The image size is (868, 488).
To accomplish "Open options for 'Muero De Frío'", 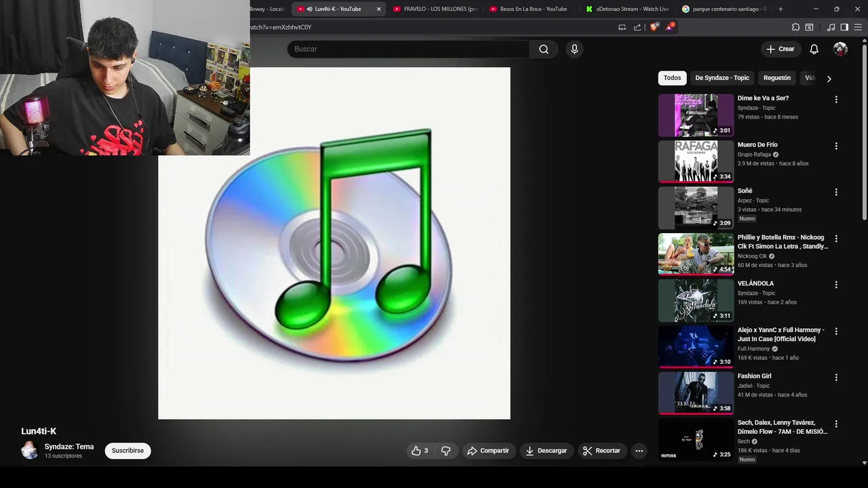I will tap(836, 146).
